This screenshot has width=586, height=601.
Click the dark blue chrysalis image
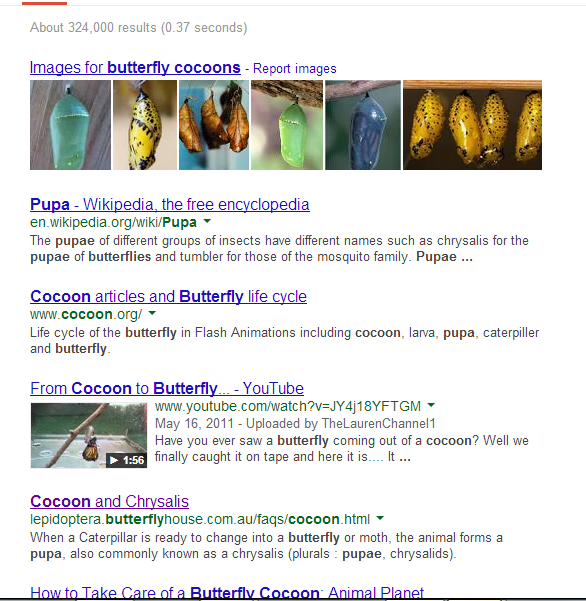363,125
